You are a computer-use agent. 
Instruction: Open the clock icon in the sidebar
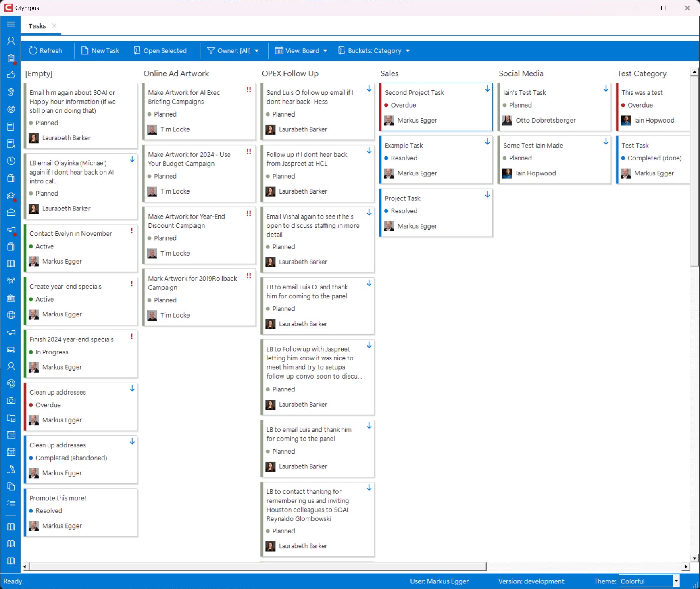[x=11, y=161]
